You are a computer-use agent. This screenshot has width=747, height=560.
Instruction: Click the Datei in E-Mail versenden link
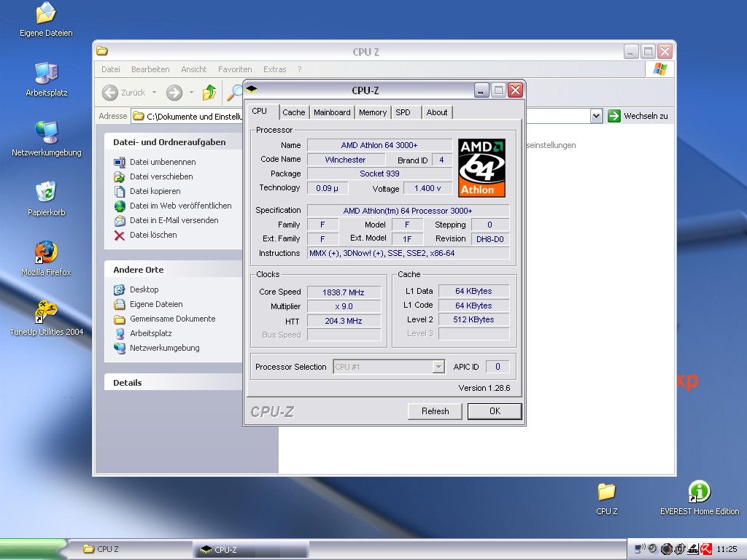pos(174,220)
